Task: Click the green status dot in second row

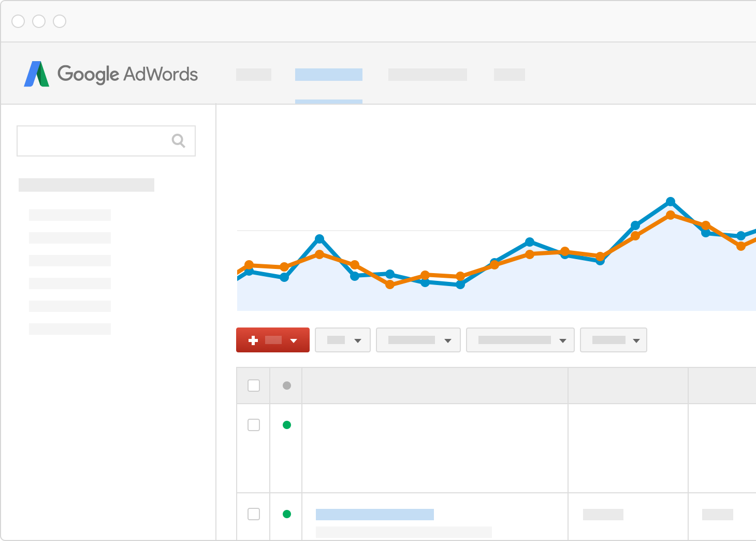Action: click(x=287, y=514)
